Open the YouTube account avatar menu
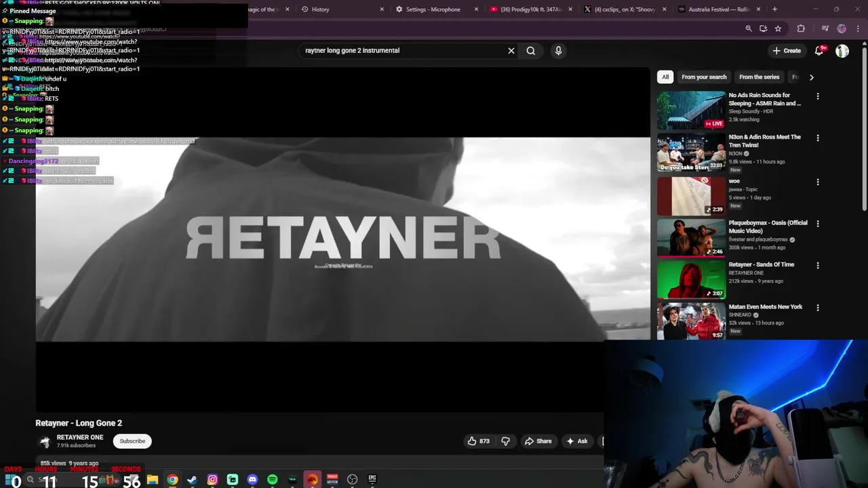Image resolution: width=868 pixels, height=488 pixels. 842,51
